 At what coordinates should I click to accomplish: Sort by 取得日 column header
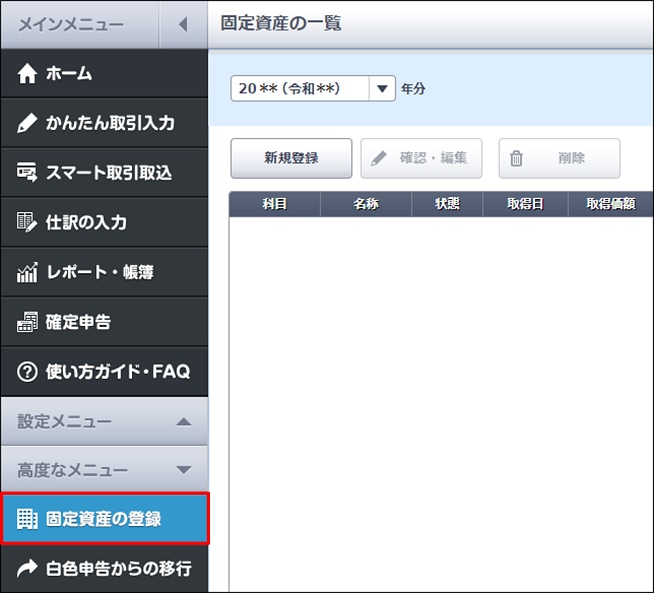click(525, 204)
